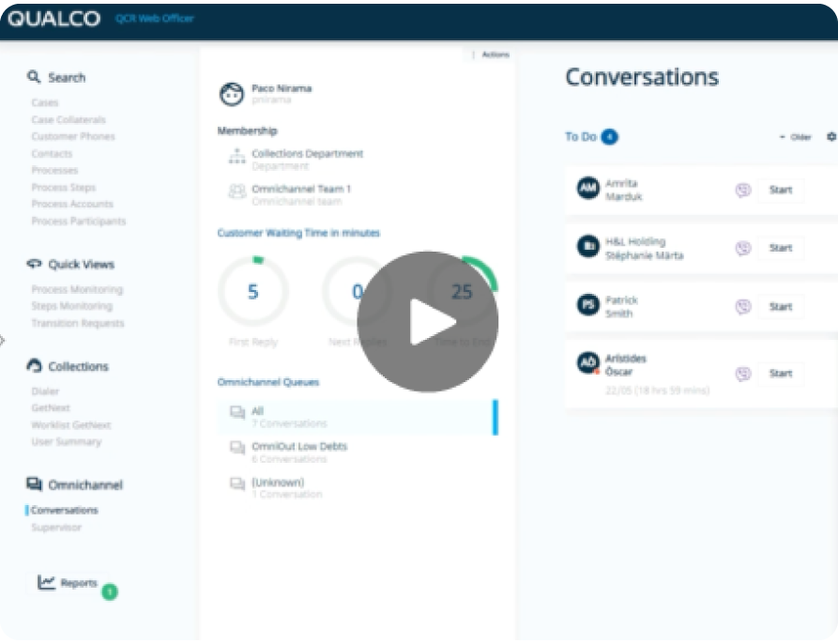Start conversation with Amrita Marduk
Viewport: 838px width, 644px height.
[781, 190]
